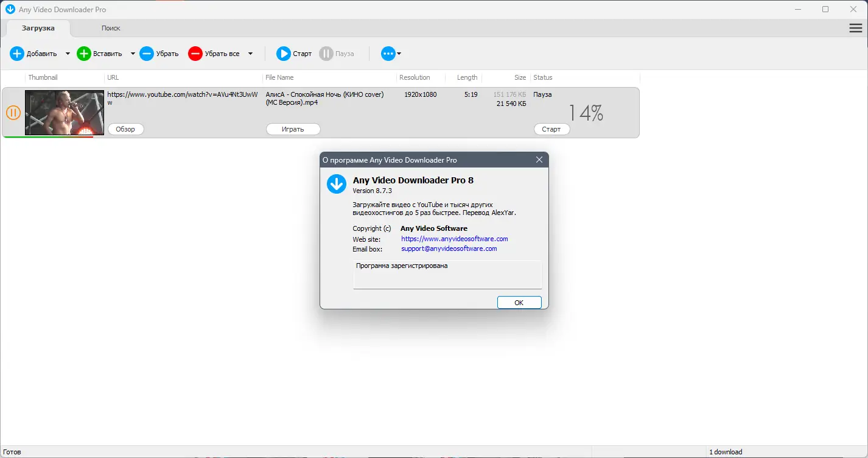Open the hamburger menu in the top-right corner
868x458 pixels.
855,27
